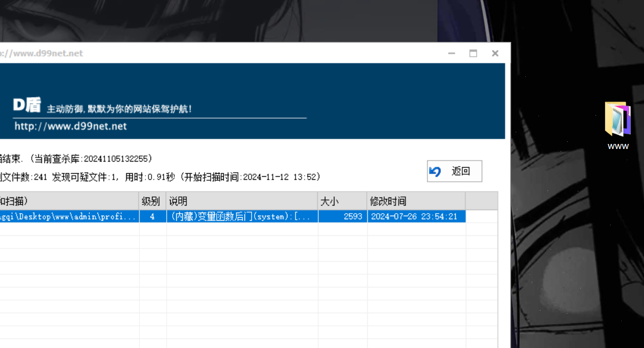Image resolution: width=644 pixels, height=348 pixels.
Task: Click the 2593 file size cell
Action: (342, 216)
